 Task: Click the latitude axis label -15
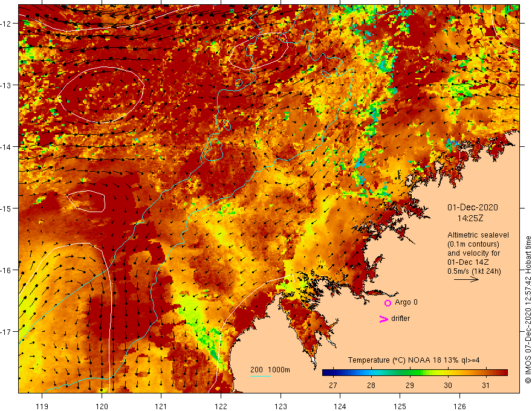(x=7, y=208)
